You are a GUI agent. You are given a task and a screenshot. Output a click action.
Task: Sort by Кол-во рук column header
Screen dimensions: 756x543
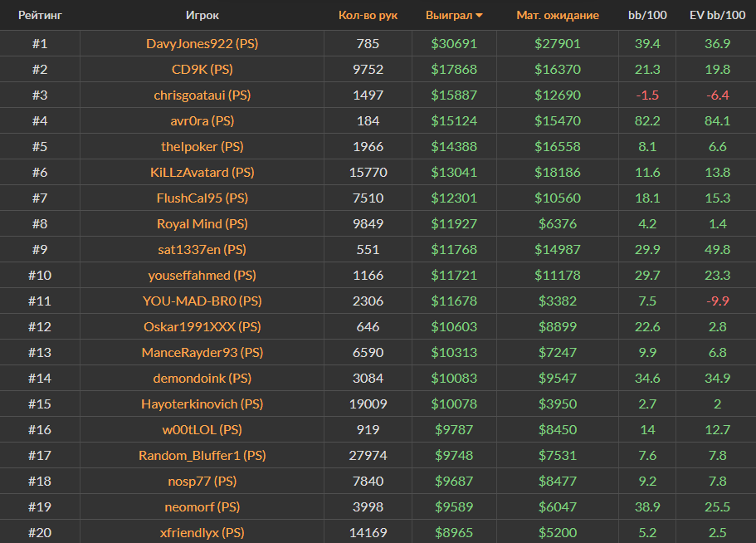click(x=368, y=16)
